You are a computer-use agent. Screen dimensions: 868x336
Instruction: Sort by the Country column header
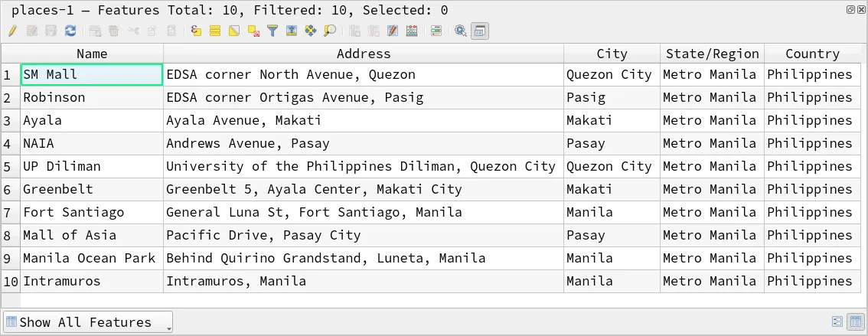click(812, 54)
